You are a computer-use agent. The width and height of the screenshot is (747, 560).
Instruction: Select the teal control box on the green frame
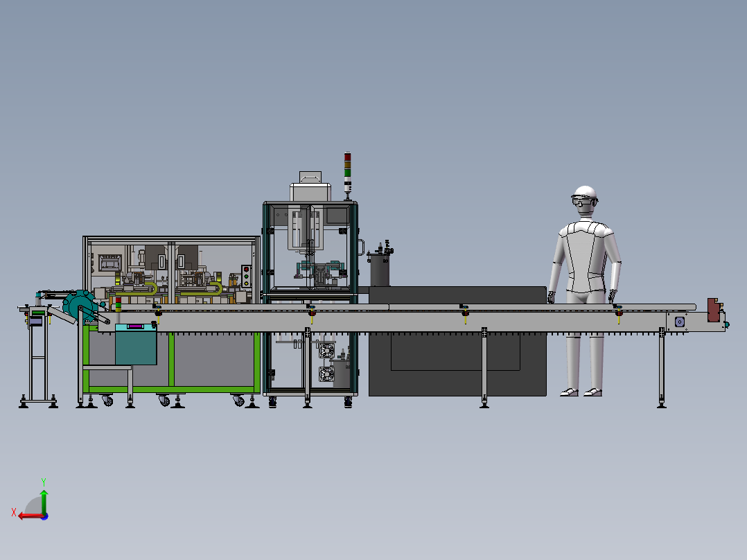tap(136, 344)
